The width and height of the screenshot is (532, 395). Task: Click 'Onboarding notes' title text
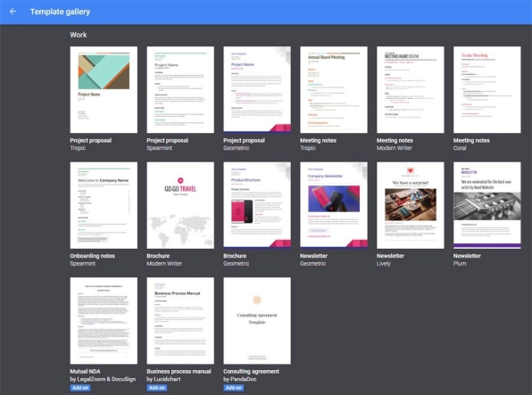point(92,256)
